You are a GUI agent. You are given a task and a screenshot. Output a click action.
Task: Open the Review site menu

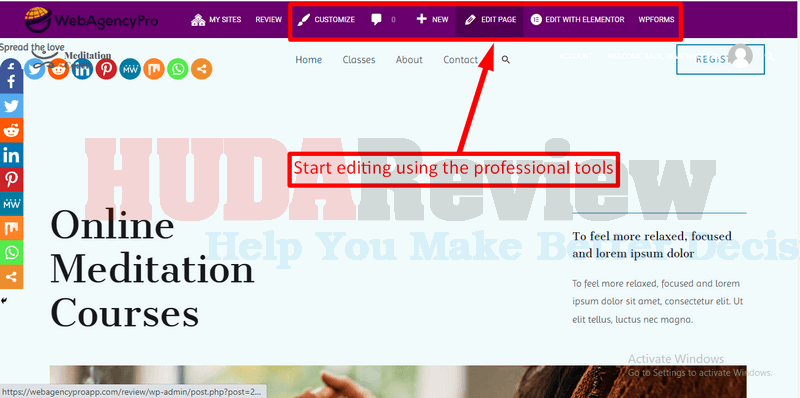coord(268,20)
